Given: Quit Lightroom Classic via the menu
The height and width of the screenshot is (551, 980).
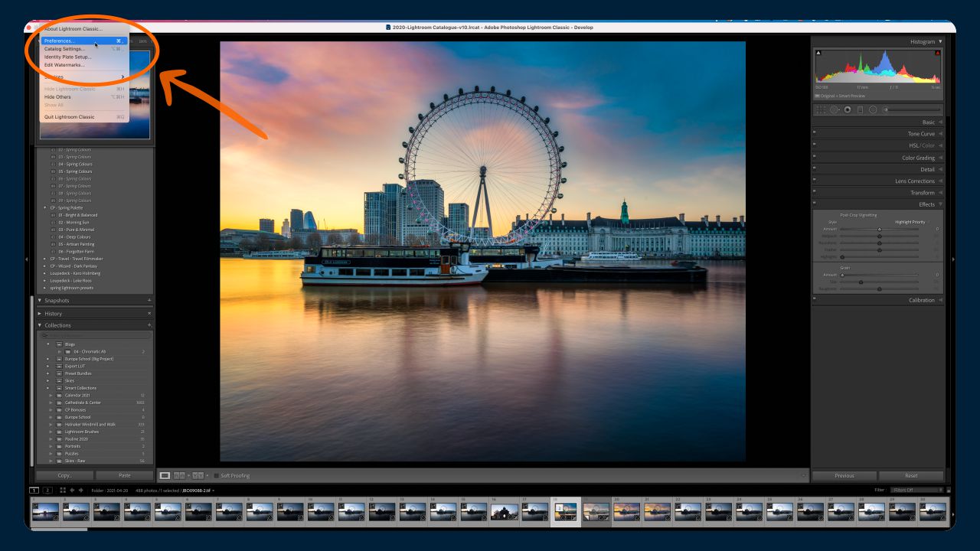Looking at the screenshot, I should [83, 117].
